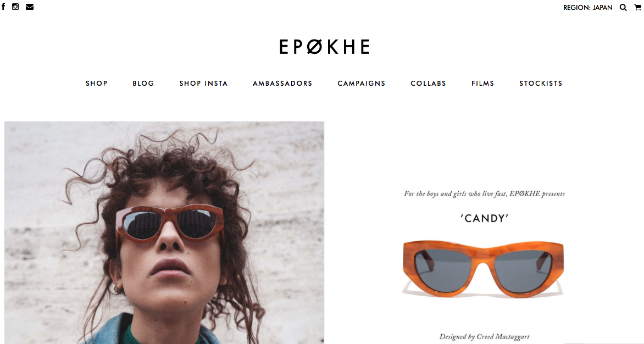Image resolution: width=644 pixels, height=344 pixels.
Task: Click the 'CANDY' product title
Action: tap(485, 218)
